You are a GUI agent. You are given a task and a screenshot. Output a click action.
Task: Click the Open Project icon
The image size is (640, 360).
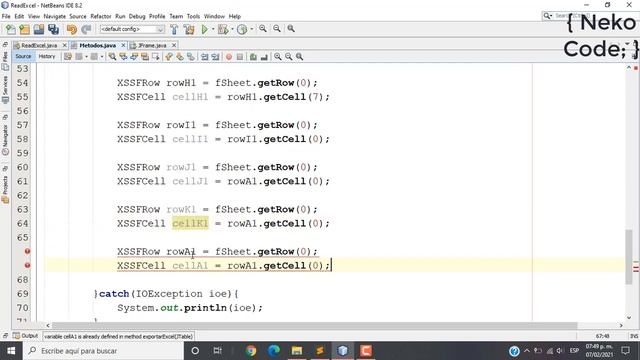coord(39,29)
